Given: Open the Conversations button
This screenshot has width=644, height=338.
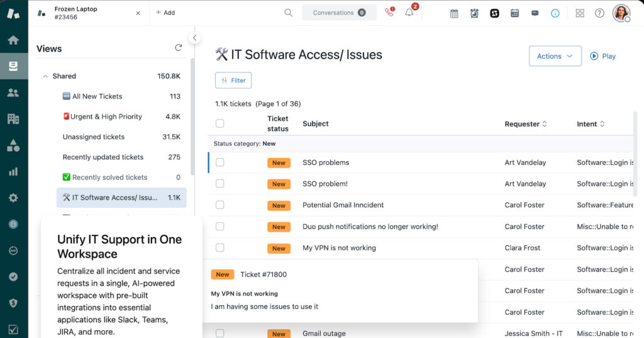Looking at the screenshot, I should click(339, 13).
